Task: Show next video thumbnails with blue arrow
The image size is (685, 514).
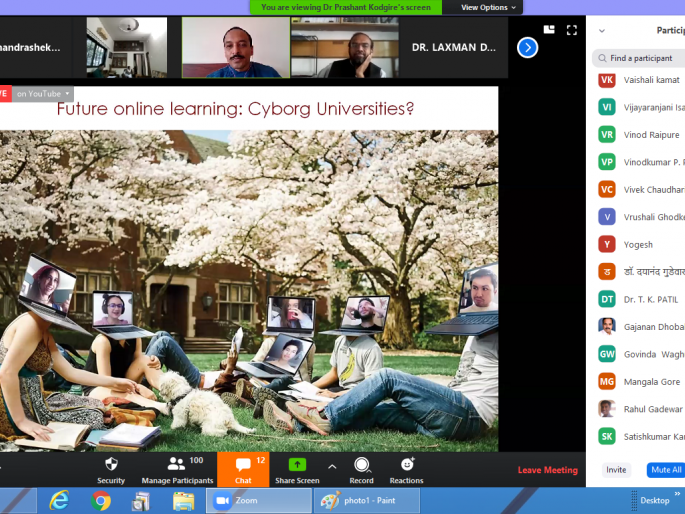Action: point(528,47)
